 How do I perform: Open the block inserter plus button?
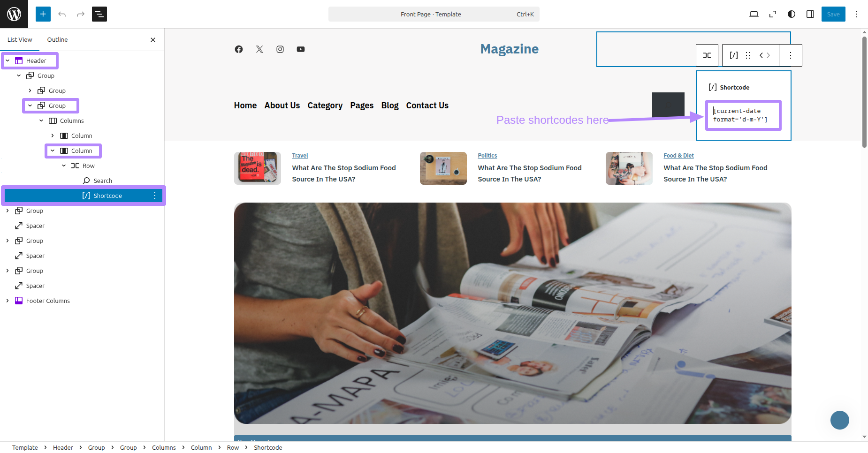pos(43,14)
